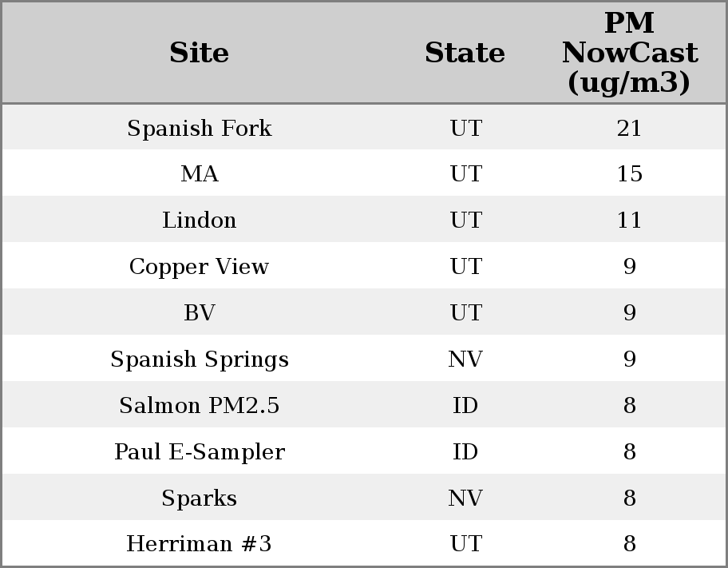
Task: Click the Salmon PM2.5 site name
Action: point(199,406)
